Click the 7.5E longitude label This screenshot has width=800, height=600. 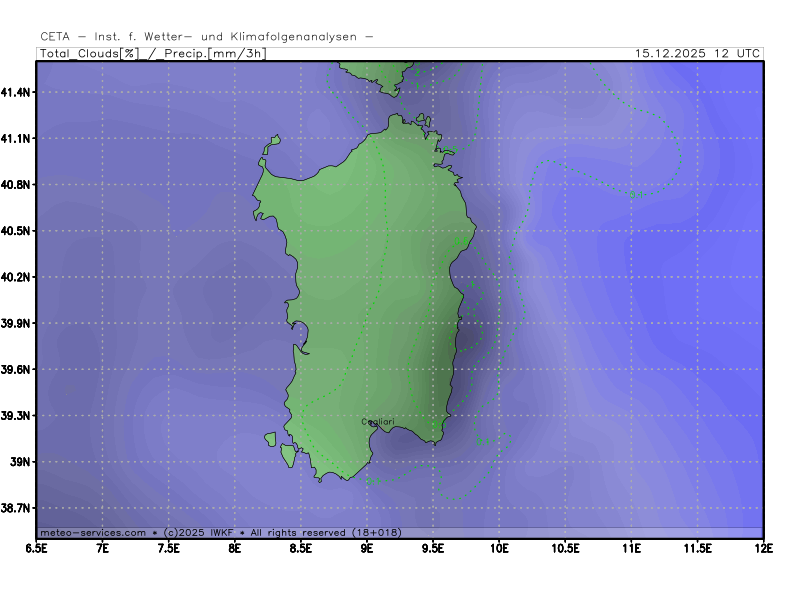pyautogui.click(x=169, y=548)
